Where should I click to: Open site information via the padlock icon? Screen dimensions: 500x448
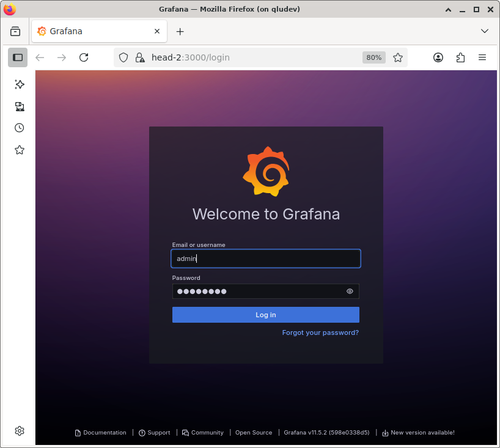tap(139, 57)
